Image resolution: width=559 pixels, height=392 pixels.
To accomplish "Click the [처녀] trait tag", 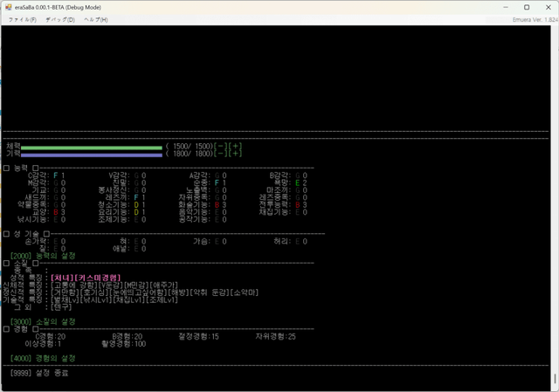I will click(61, 278).
